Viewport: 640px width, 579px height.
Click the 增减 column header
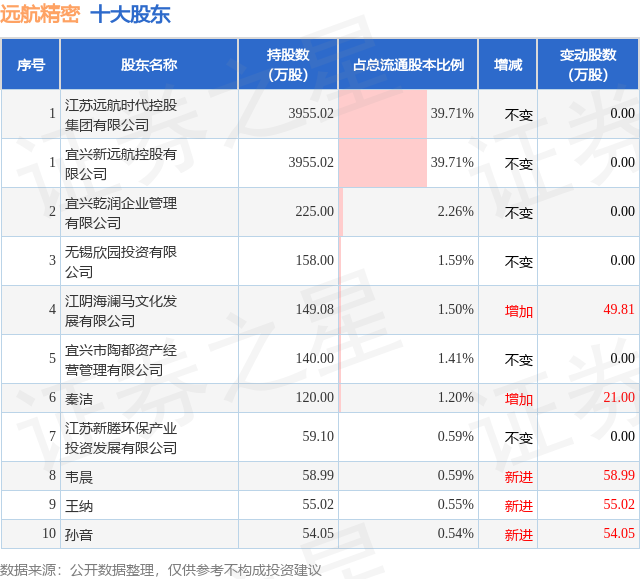click(x=508, y=64)
